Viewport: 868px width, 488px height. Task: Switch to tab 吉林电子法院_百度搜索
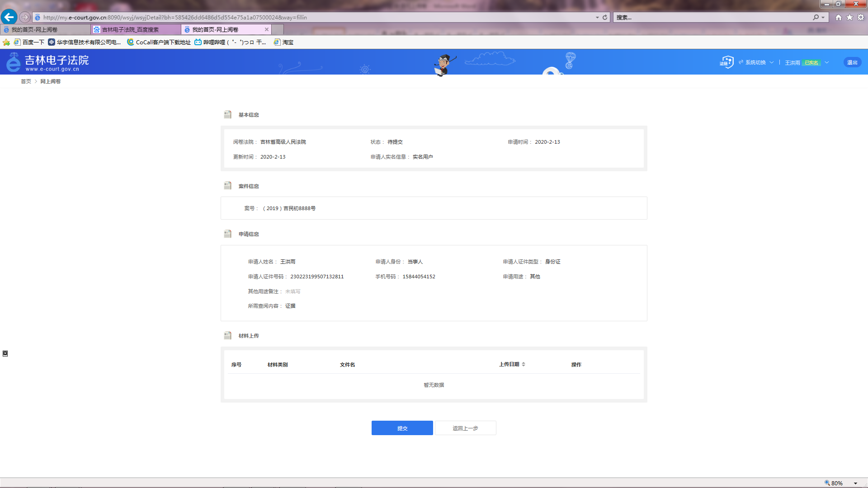tap(136, 29)
